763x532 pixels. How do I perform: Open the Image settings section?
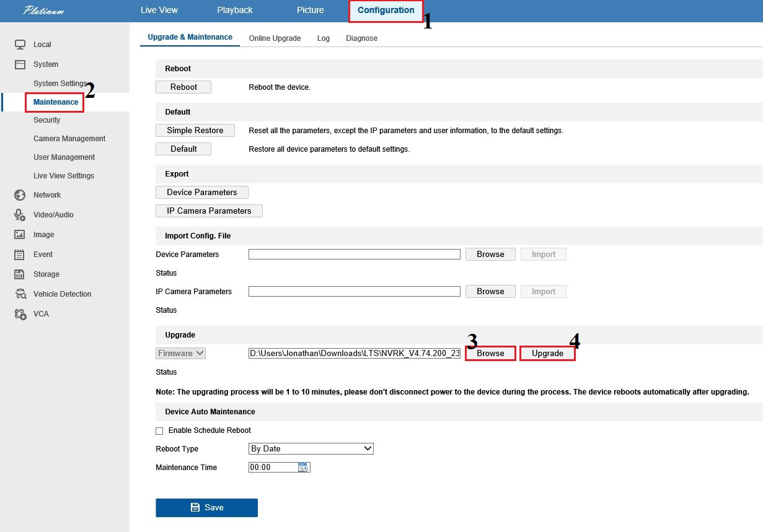click(43, 234)
